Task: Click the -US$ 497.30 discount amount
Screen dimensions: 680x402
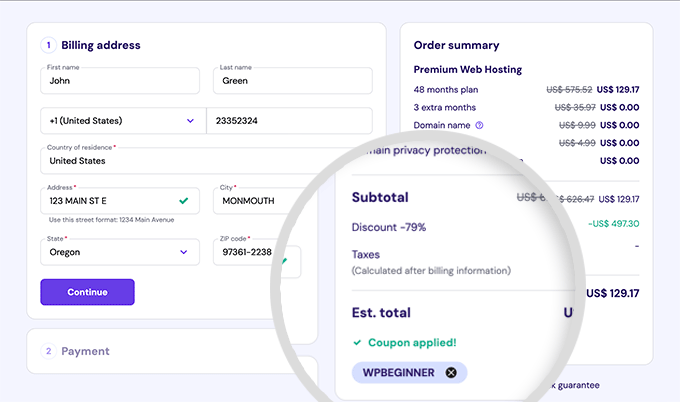Action: (x=613, y=224)
